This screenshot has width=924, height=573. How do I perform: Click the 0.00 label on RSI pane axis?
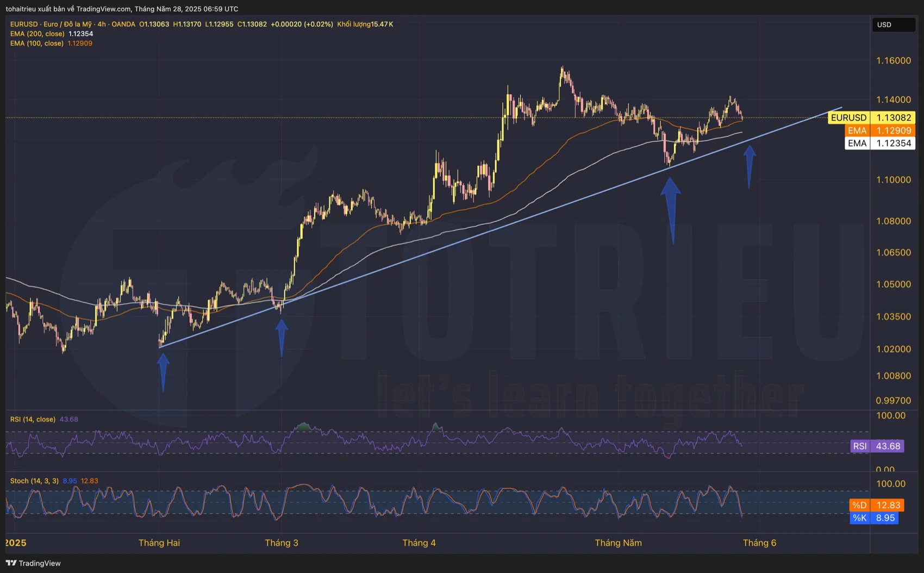(885, 469)
